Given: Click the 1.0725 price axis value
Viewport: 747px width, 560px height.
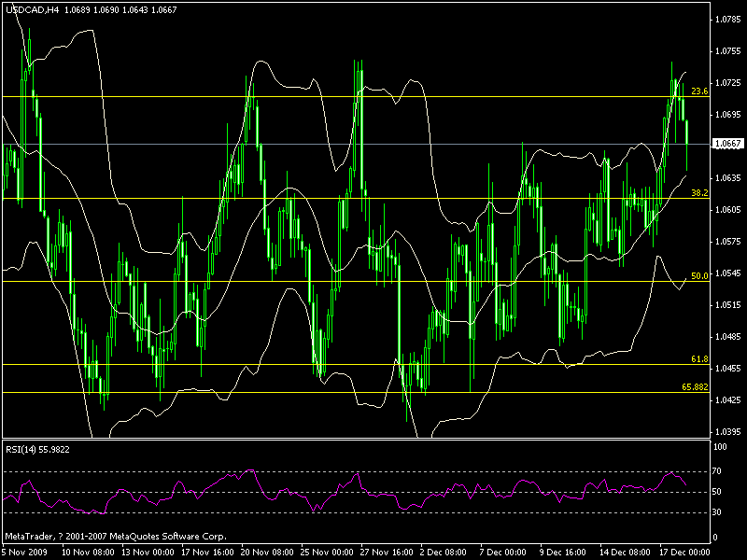Looking at the screenshot, I should [x=728, y=83].
